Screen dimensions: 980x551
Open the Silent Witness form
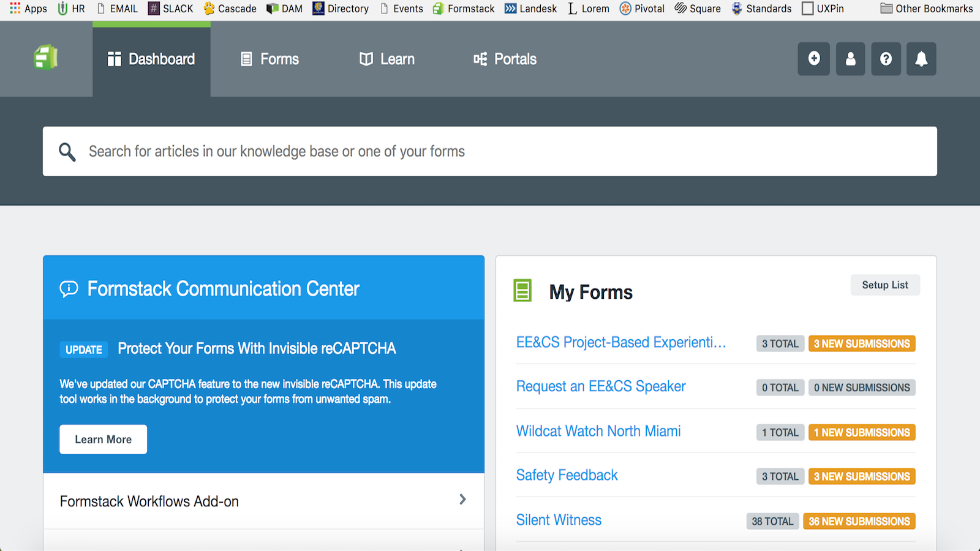click(559, 520)
